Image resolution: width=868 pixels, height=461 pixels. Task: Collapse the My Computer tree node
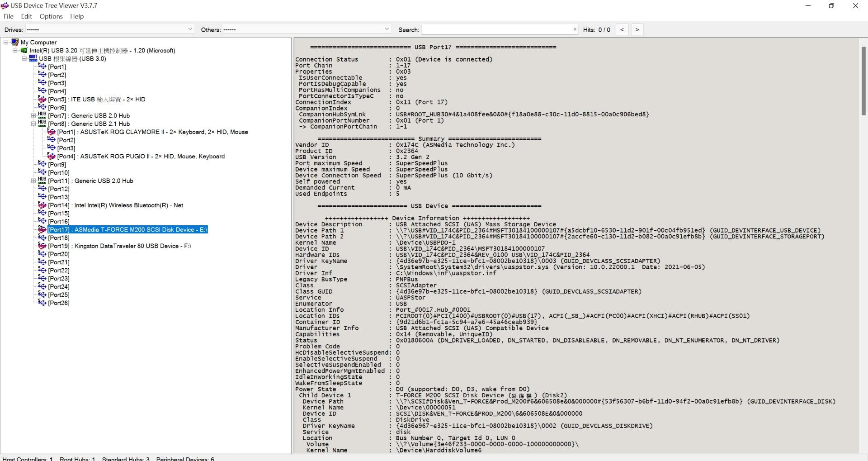coord(6,42)
